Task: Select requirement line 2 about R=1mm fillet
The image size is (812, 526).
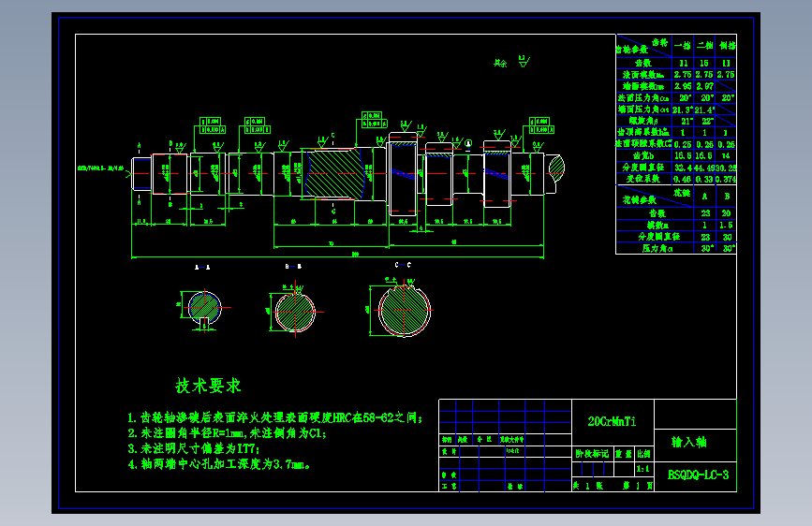Action: pos(227,432)
